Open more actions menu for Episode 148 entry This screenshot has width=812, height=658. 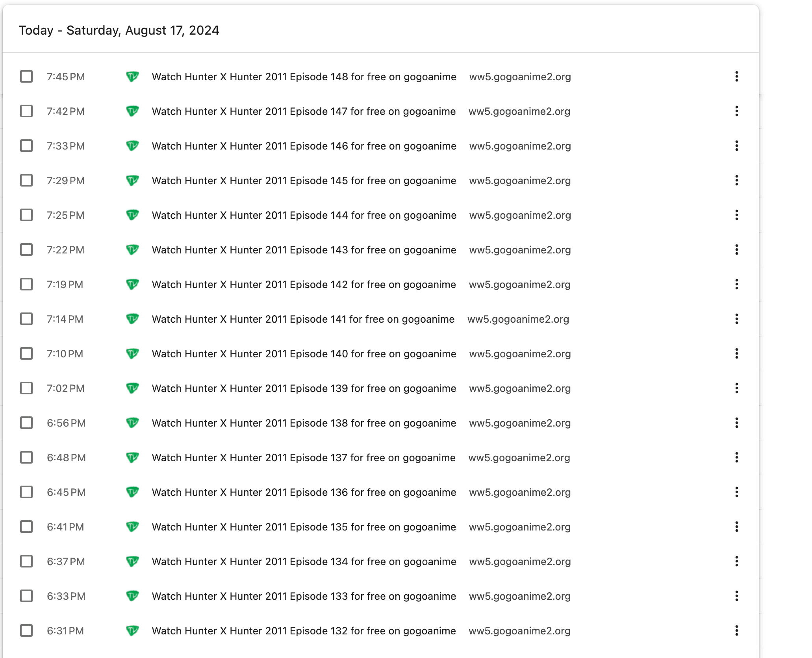736,76
